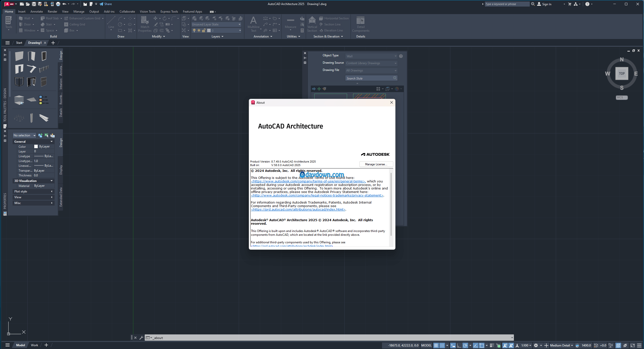Click the Manage License button
644x349 pixels.
point(376,164)
